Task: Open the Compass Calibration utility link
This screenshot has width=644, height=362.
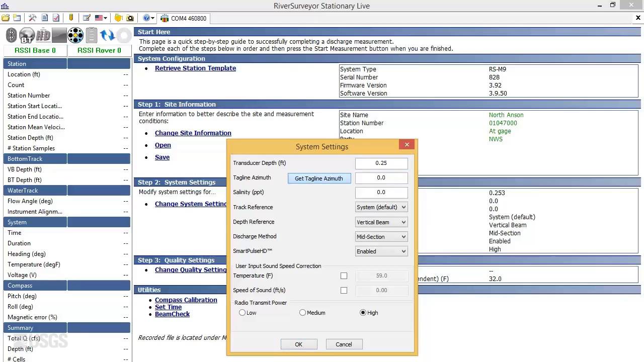Action: pos(186,300)
